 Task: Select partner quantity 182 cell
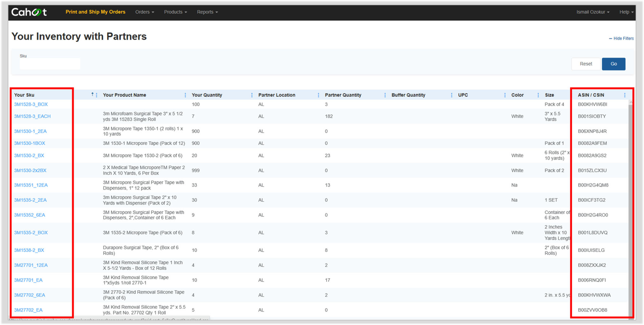point(329,116)
